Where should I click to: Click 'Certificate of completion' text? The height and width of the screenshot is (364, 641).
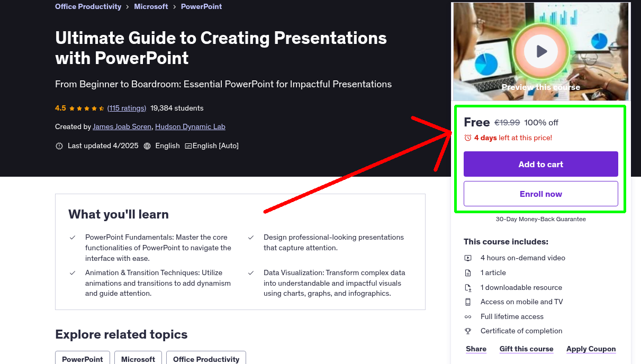(521, 331)
